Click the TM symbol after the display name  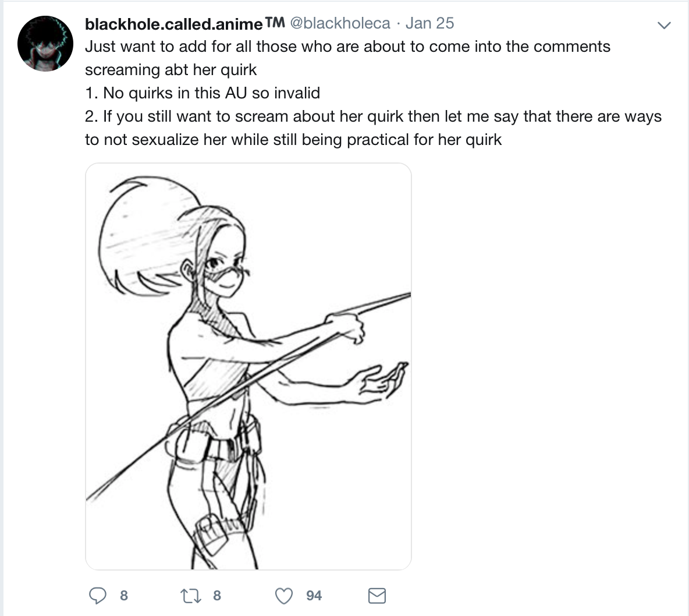[275, 22]
